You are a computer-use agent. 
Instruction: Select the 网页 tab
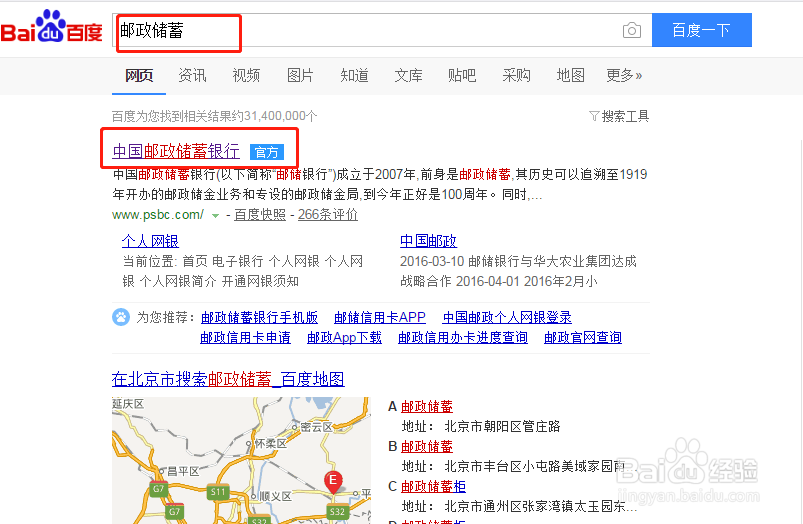[139, 76]
